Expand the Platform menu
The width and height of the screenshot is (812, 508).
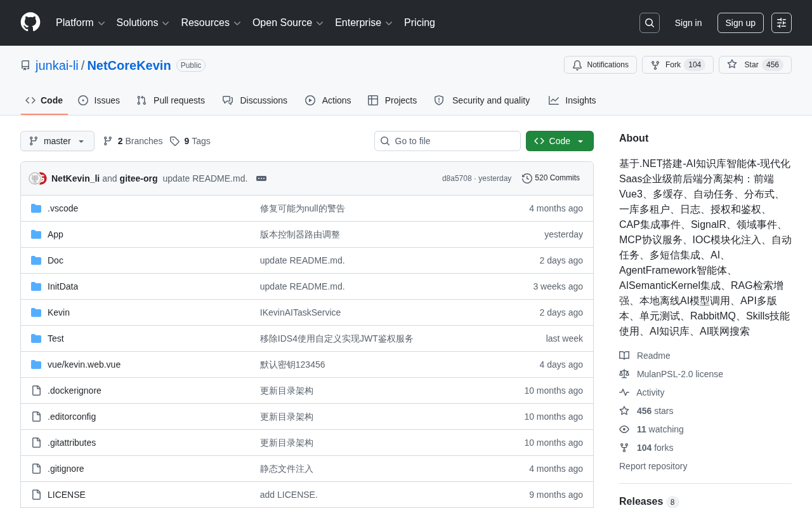(x=81, y=23)
